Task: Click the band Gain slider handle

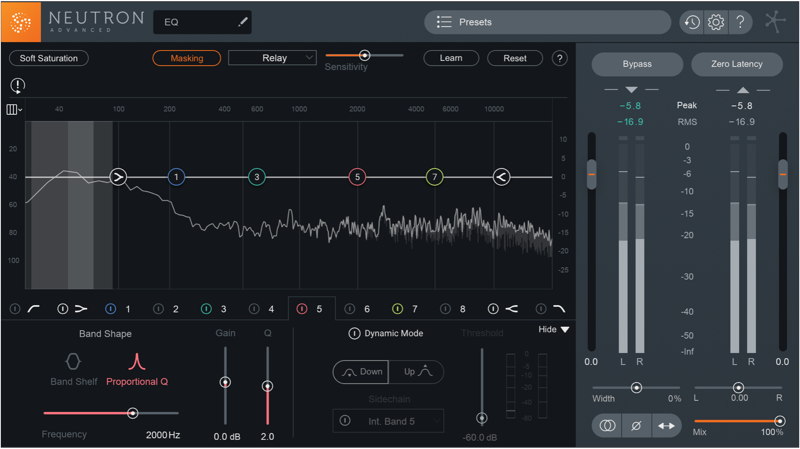Action: coord(225,382)
